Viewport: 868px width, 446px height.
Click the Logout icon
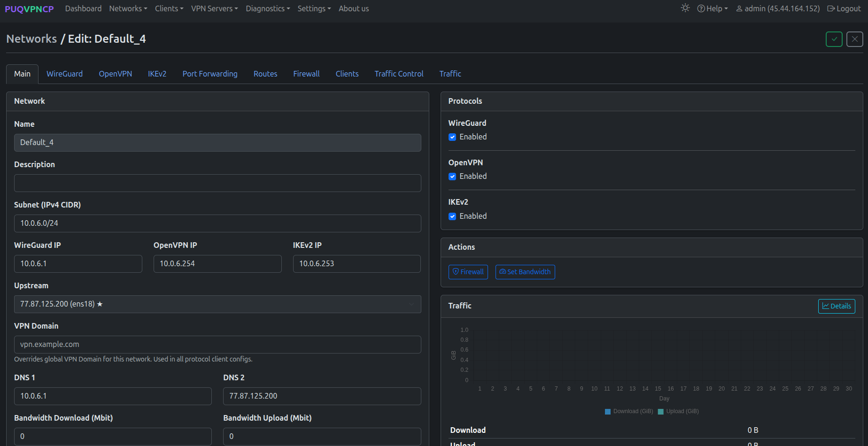click(x=830, y=8)
